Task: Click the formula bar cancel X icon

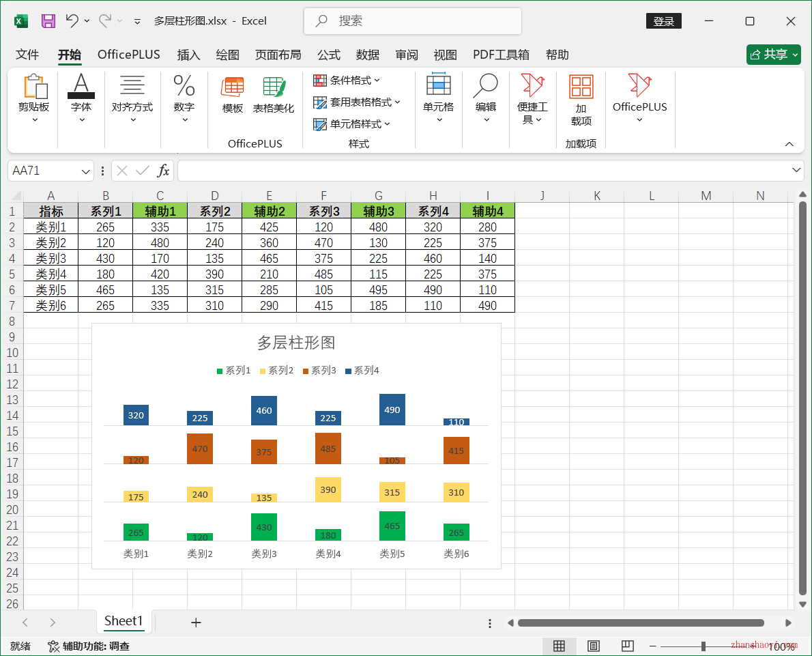Action: tap(122, 171)
